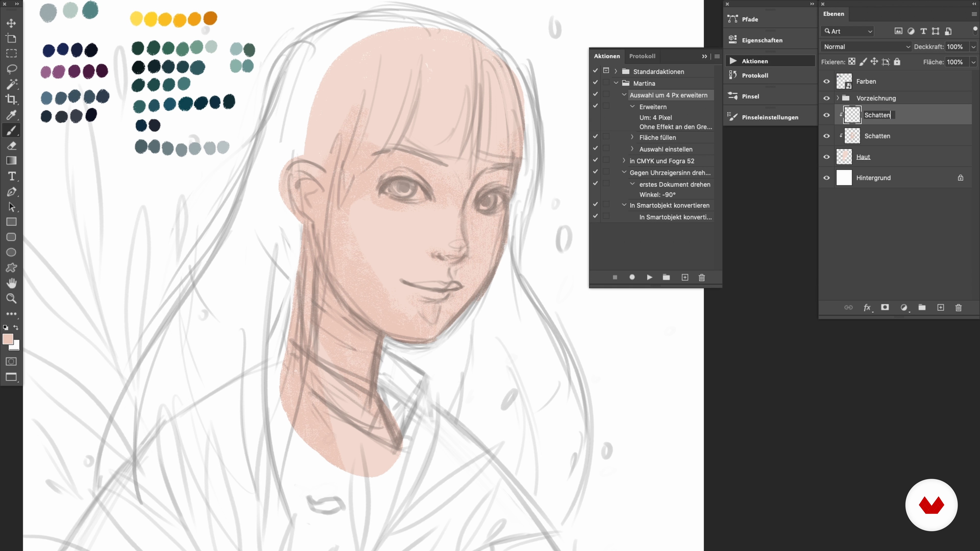The height and width of the screenshot is (551, 980).
Task: Select the Ellipse shape tool
Action: pos(11,253)
